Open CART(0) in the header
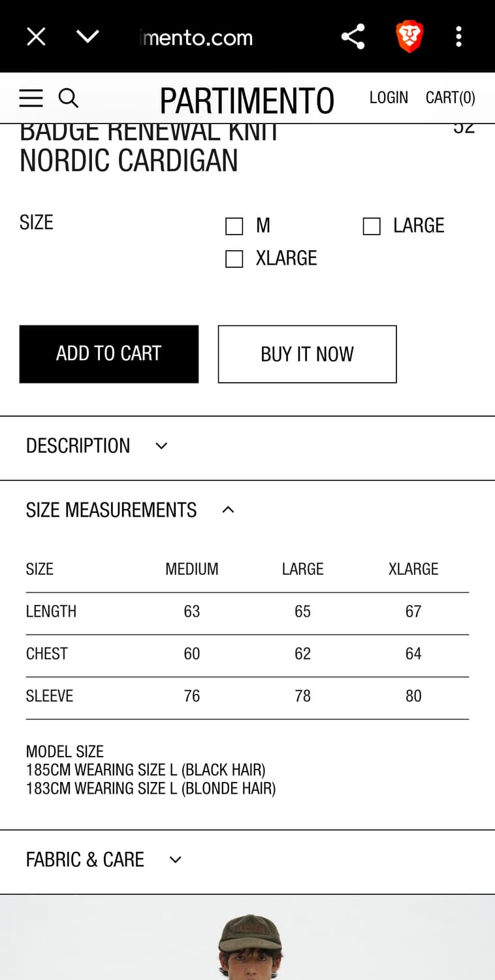Image resolution: width=495 pixels, height=980 pixels. [450, 98]
